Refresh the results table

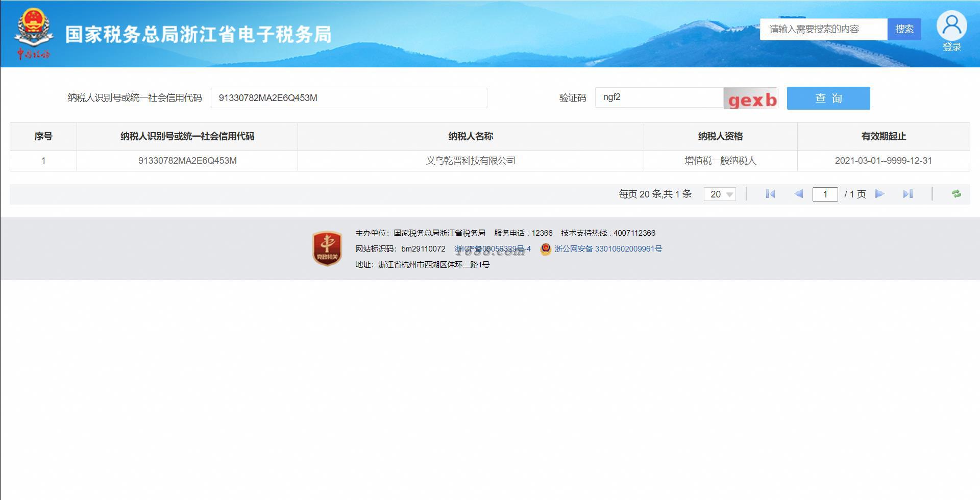tap(957, 194)
